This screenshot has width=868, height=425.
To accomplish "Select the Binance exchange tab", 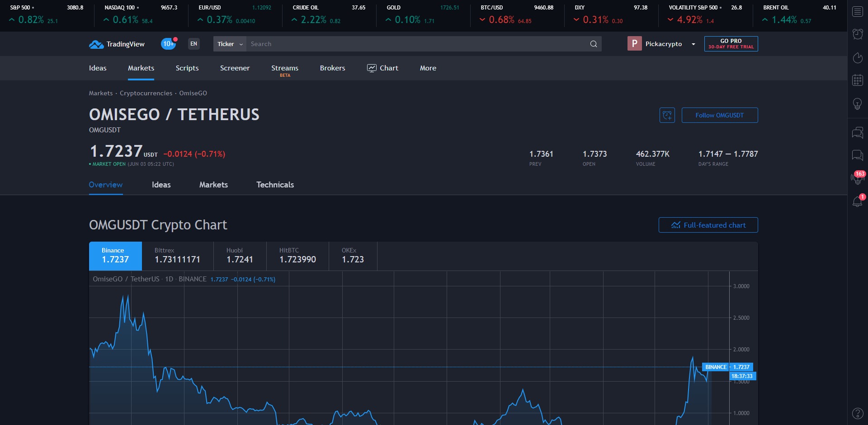I will coord(115,256).
